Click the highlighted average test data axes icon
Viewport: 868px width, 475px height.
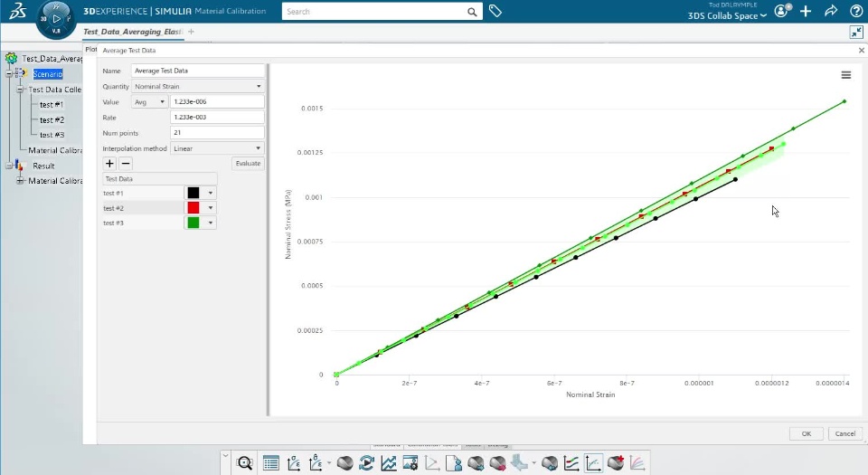click(x=593, y=462)
